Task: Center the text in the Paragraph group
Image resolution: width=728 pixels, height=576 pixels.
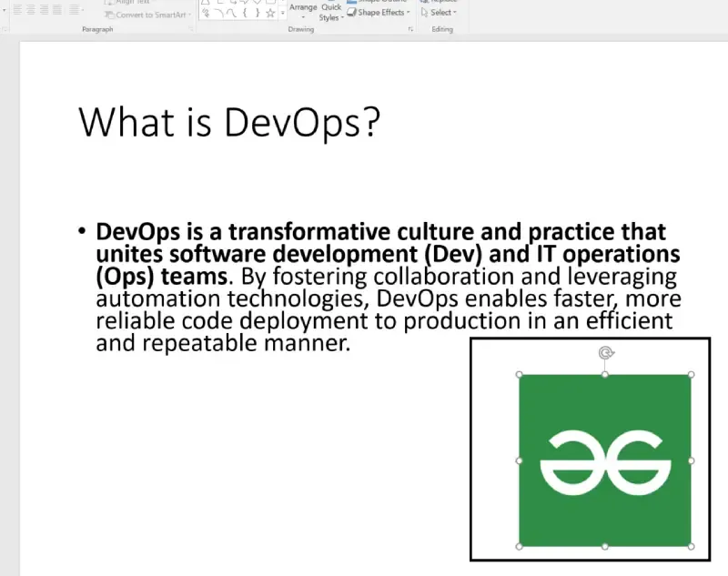Action: click(31, 9)
